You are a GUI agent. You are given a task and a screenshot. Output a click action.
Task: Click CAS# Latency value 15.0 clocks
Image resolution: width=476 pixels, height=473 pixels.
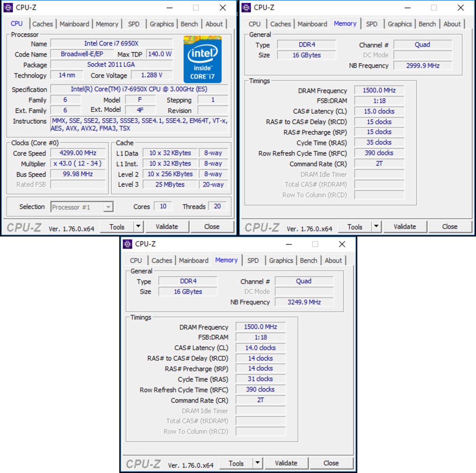pyautogui.click(x=379, y=111)
